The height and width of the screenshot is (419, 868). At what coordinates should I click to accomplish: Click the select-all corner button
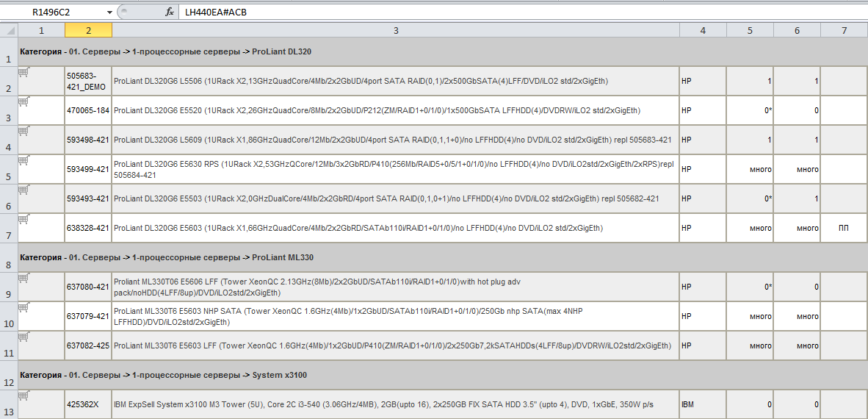click(9, 30)
